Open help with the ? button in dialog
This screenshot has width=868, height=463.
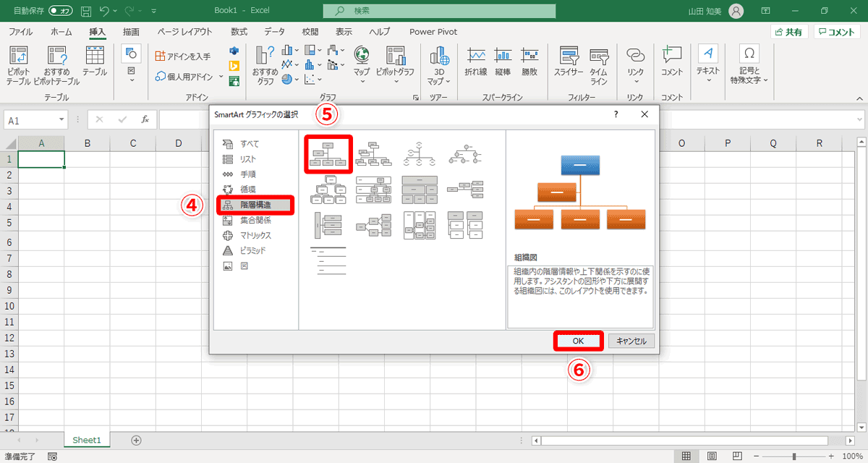click(x=616, y=114)
